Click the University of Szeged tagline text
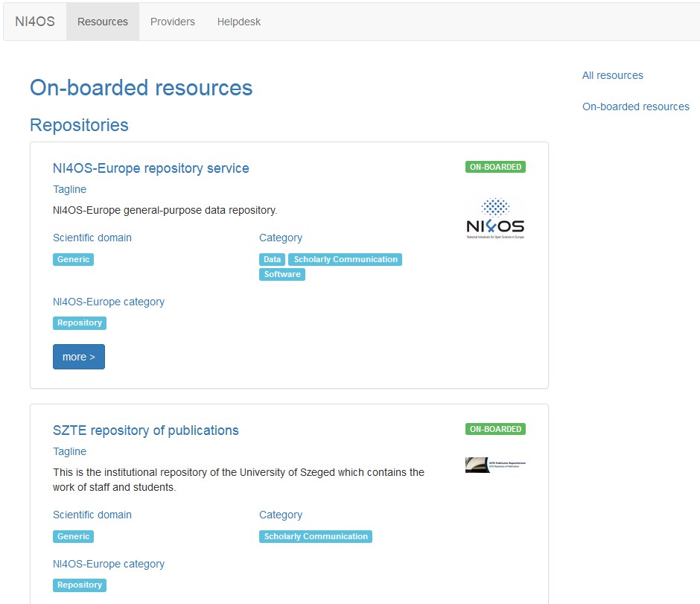 point(238,480)
